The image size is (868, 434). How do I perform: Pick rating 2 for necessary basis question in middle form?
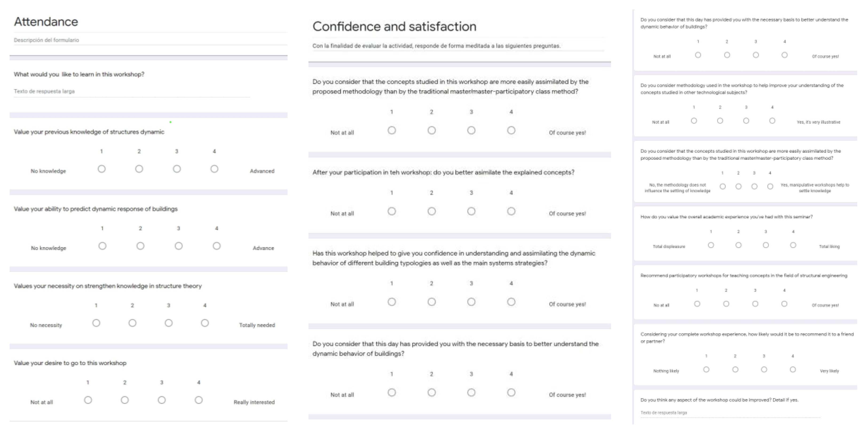[431, 392]
